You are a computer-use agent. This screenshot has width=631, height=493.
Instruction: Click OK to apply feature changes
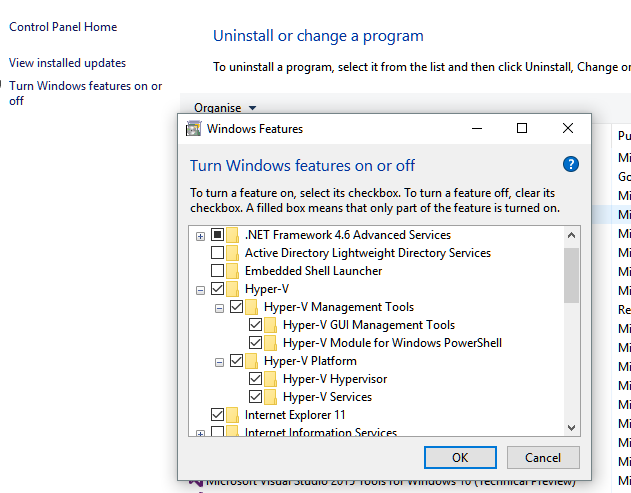click(x=460, y=458)
